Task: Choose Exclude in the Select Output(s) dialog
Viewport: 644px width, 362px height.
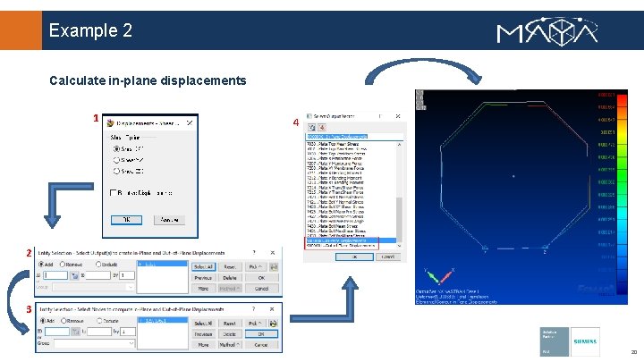Action: [x=98, y=265]
